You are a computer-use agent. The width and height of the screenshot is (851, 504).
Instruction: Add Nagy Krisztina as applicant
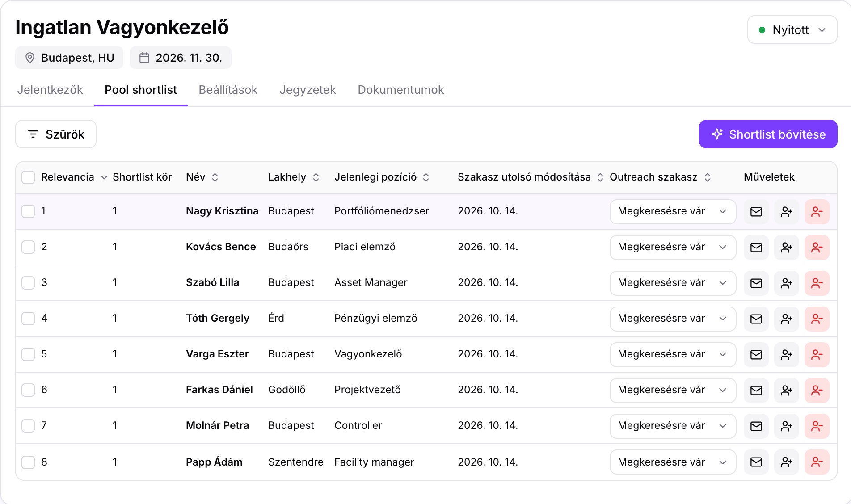point(786,212)
